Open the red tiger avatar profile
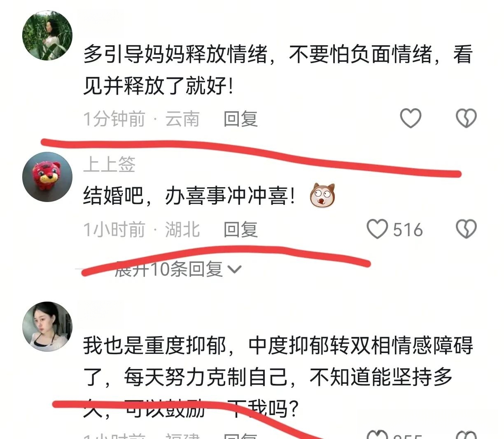This screenshot has width=504, height=439. click(x=47, y=177)
